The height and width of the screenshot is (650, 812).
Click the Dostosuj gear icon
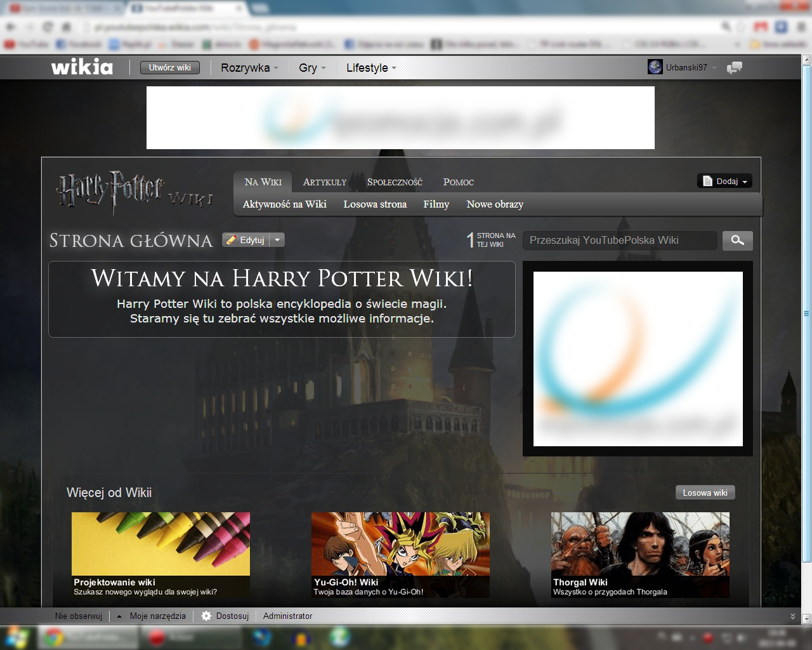click(206, 616)
